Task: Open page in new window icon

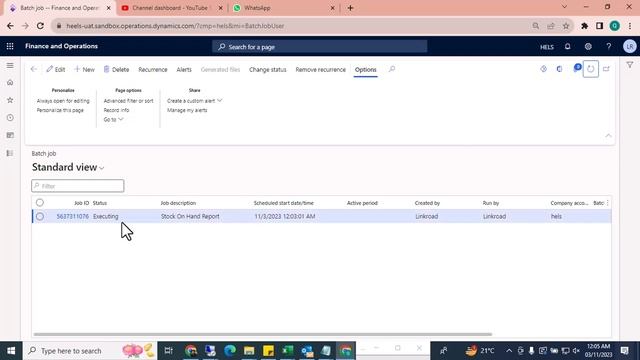Action: tap(607, 69)
